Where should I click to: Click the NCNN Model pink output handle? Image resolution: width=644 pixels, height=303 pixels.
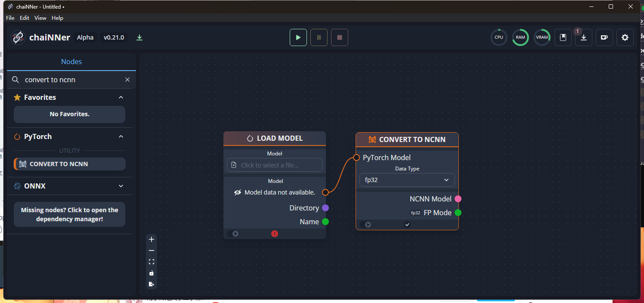[458, 199]
